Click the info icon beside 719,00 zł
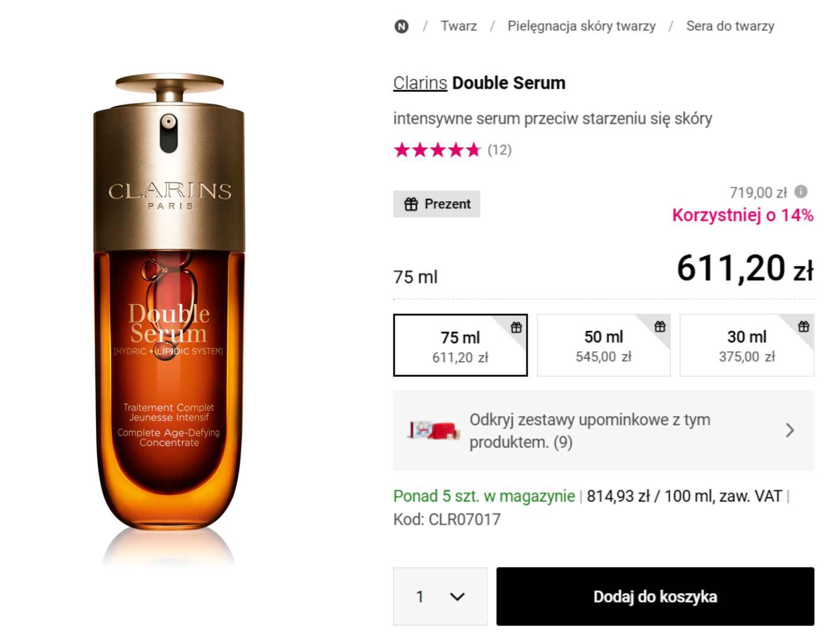This screenshot has width=840, height=641. pyautogui.click(x=801, y=192)
